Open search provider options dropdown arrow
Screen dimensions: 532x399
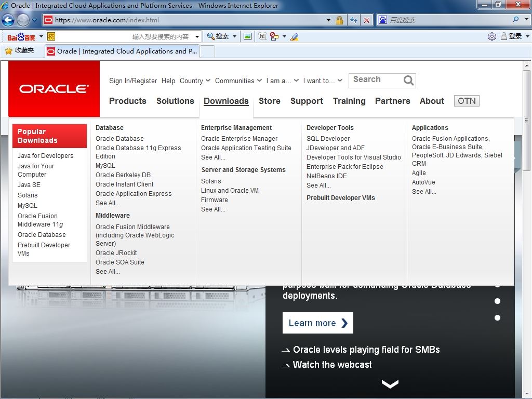527,19
